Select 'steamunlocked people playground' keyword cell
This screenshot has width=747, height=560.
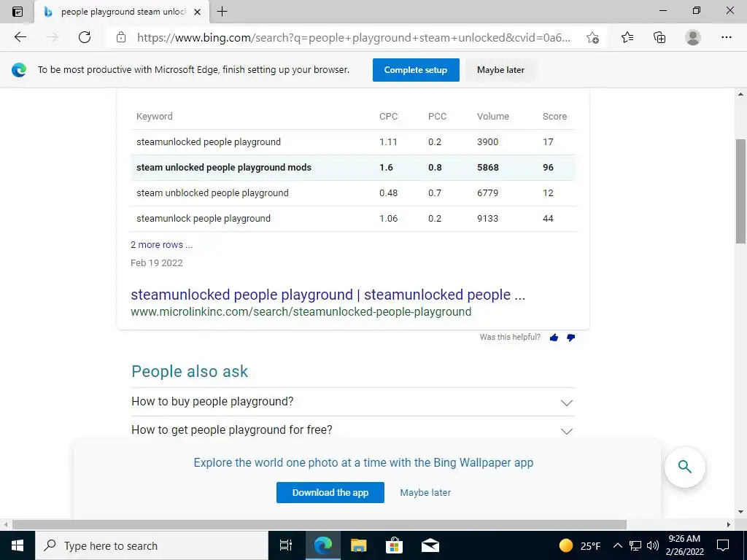[x=208, y=142]
